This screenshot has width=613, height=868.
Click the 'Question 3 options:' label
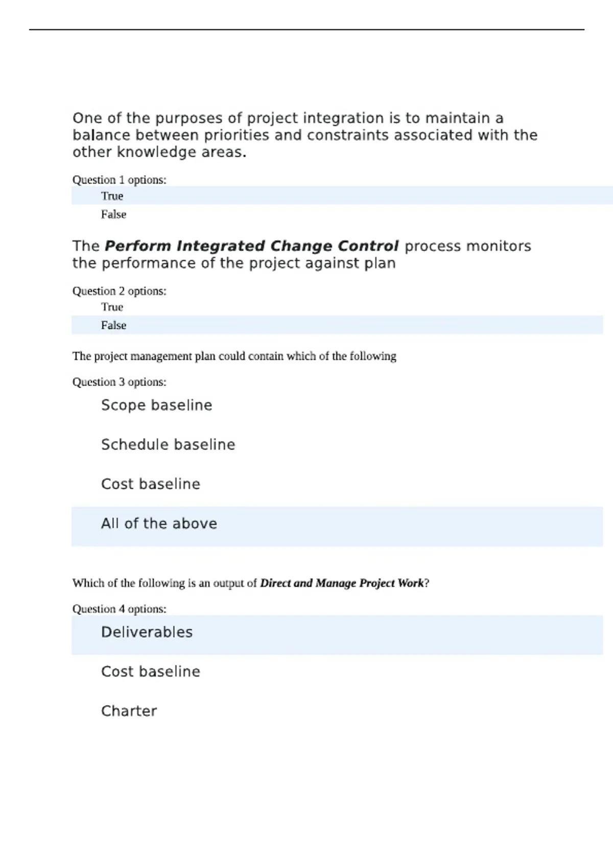pyautogui.click(x=119, y=382)
